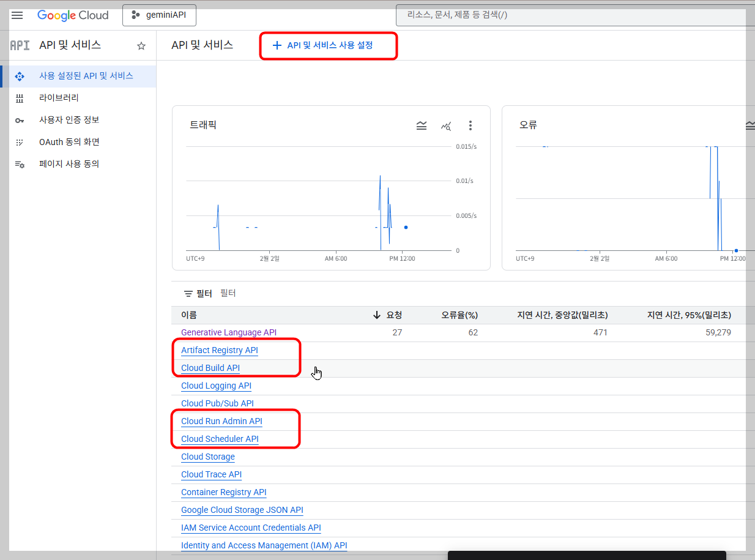Open Cloud Build API link
The height and width of the screenshot is (560, 755).
coord(210,368)
